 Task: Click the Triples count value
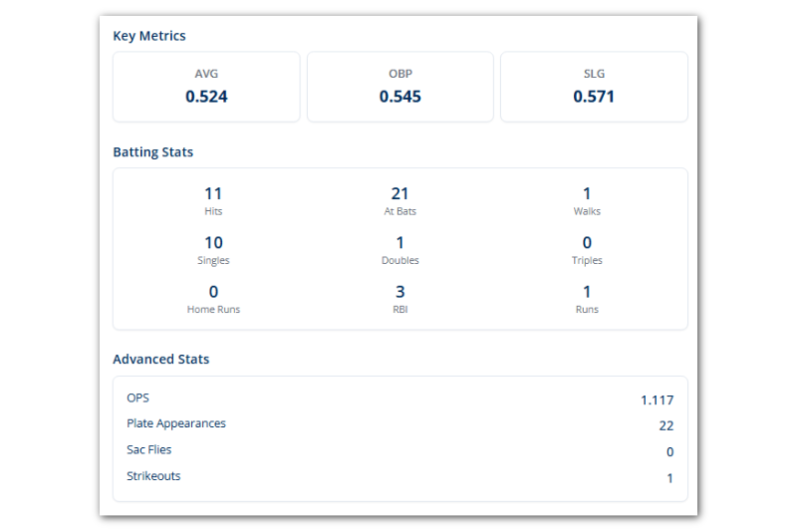pyautogui.click(x=587, y=243)
